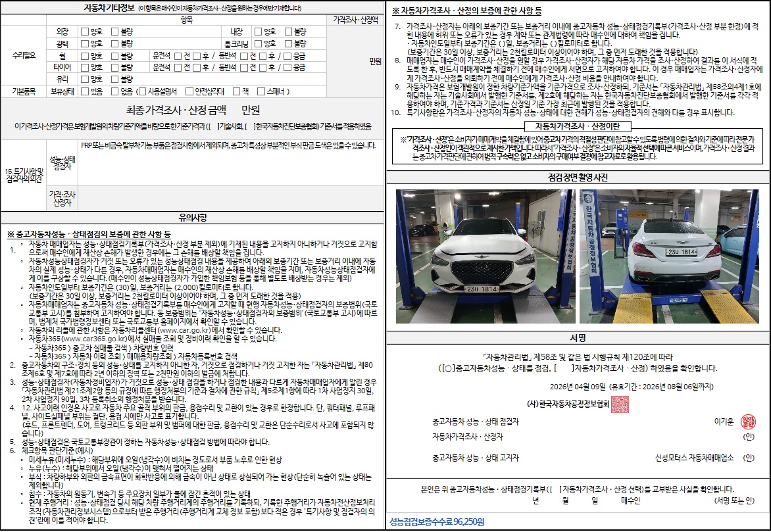Check 양호 in the 외장 row
771x532 pixels.
pyautogui.click(x=85, y=32)
